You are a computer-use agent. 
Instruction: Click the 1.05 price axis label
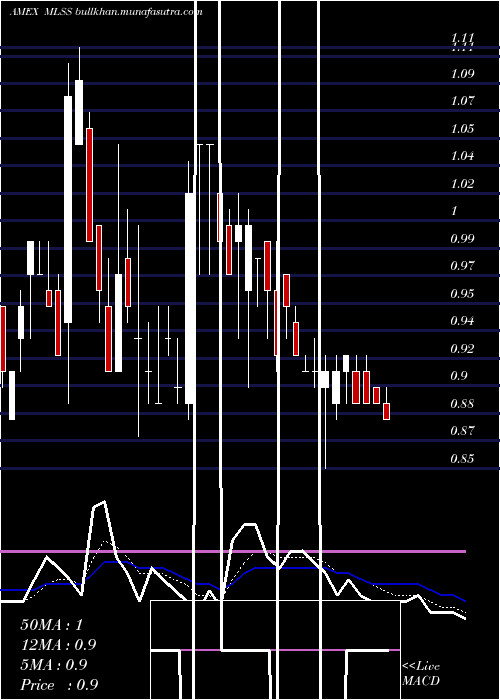click(x=462, y=128)
